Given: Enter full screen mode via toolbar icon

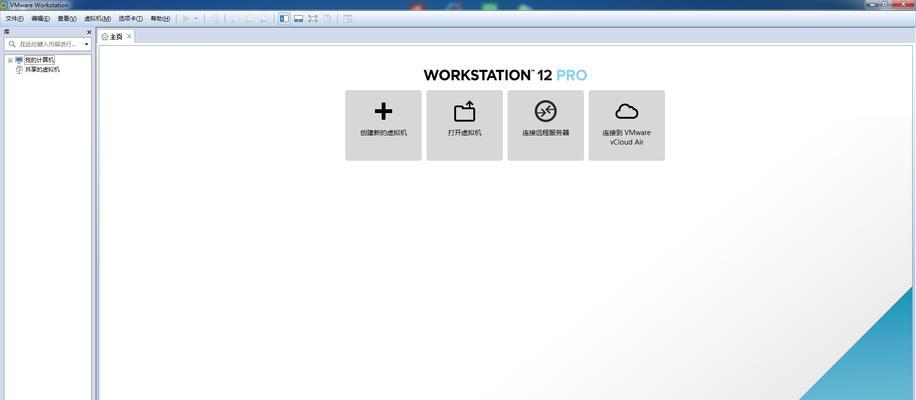Looking at the screenshot, I should click(x=313, y=19).
